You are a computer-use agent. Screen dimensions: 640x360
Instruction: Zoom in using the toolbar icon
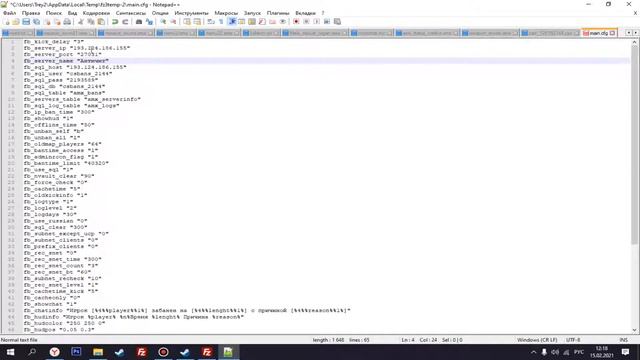(163, 22)
